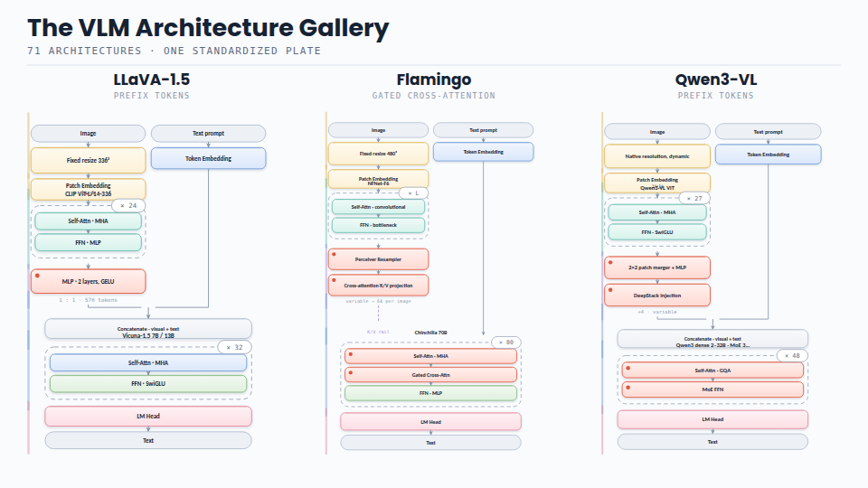Select Patch Embedding CLIP ViT-L/14-336 block

pos(88,189)
